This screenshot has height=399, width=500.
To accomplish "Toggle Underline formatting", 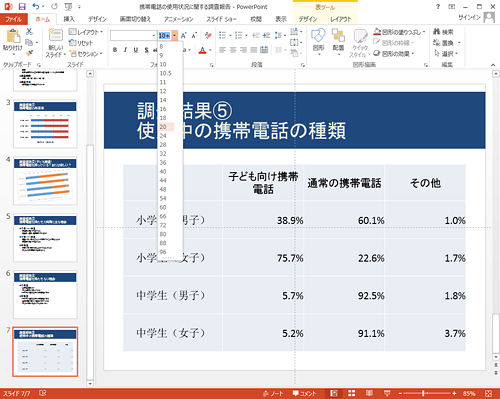I will tap(136, 50).
